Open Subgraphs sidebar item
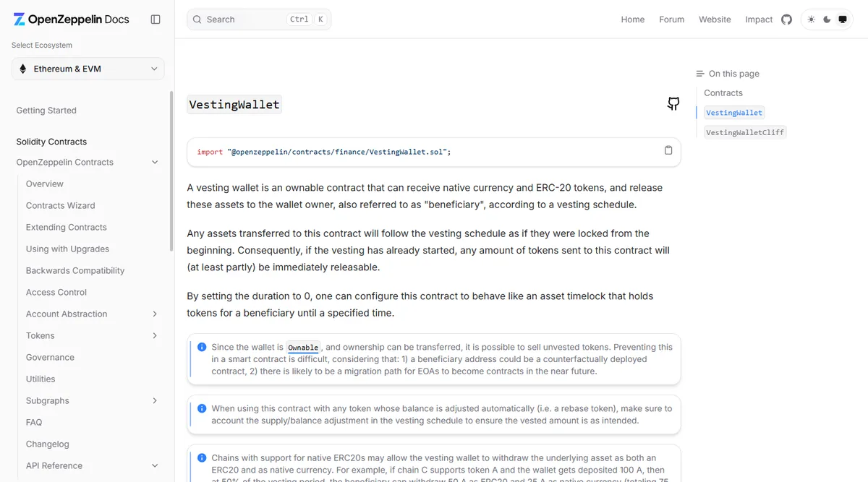868x482 pixels. point(48,401)
